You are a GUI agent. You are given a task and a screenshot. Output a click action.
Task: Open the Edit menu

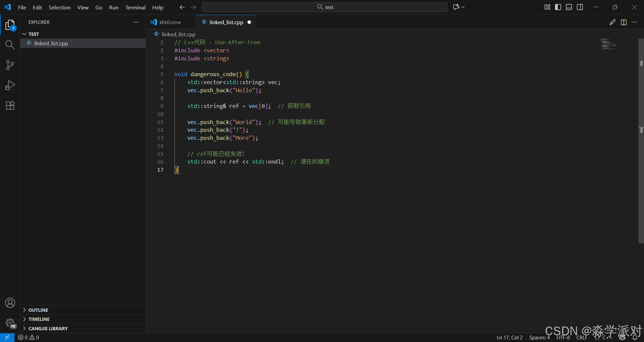coord(37,7)
